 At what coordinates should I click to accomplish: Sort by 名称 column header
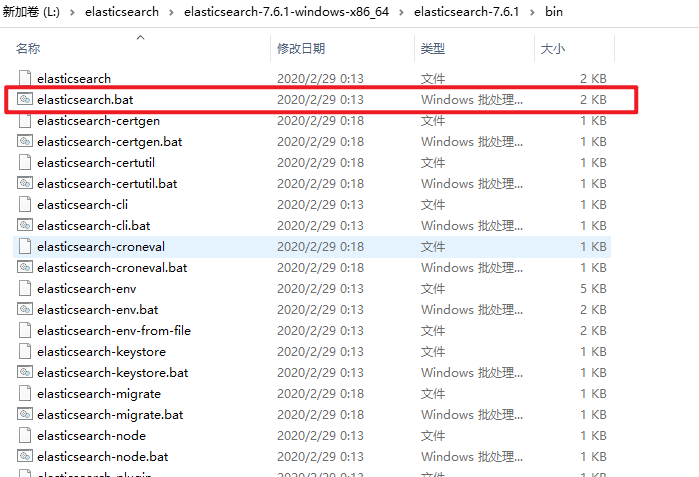28,48
